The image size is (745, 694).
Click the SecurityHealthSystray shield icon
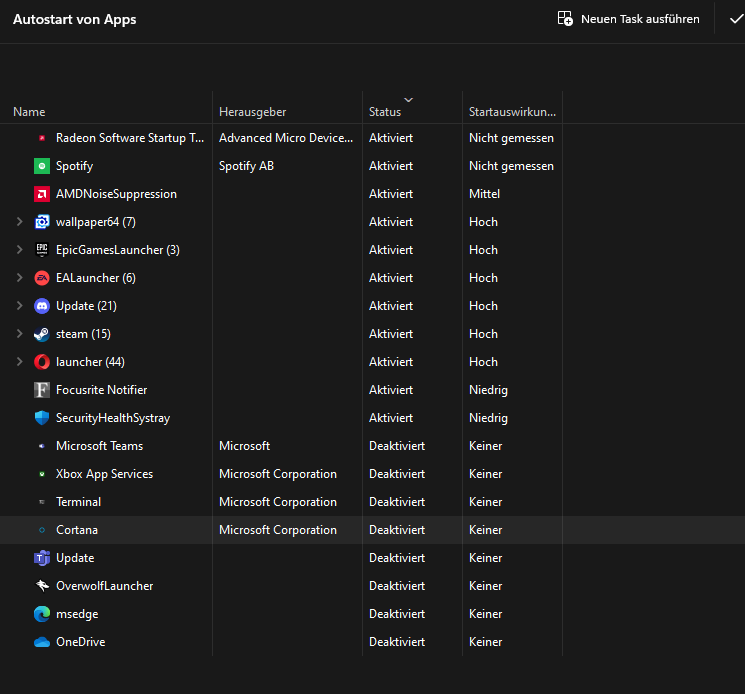pyautogui.click(x=42, y=418)
